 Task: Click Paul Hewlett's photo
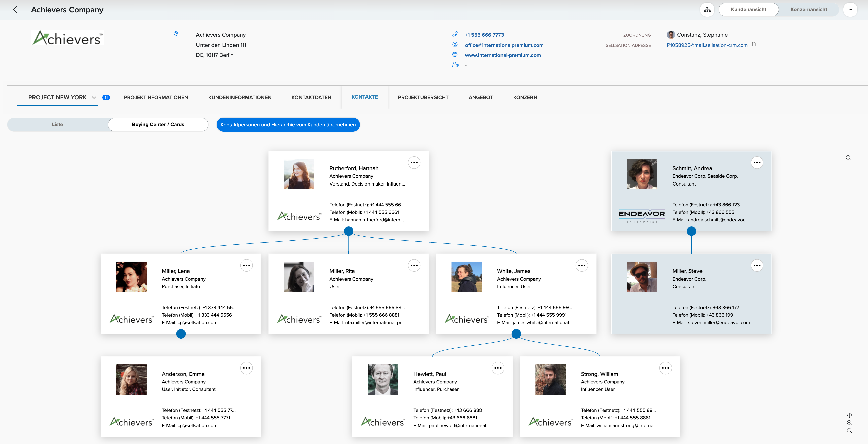point(383,379)
